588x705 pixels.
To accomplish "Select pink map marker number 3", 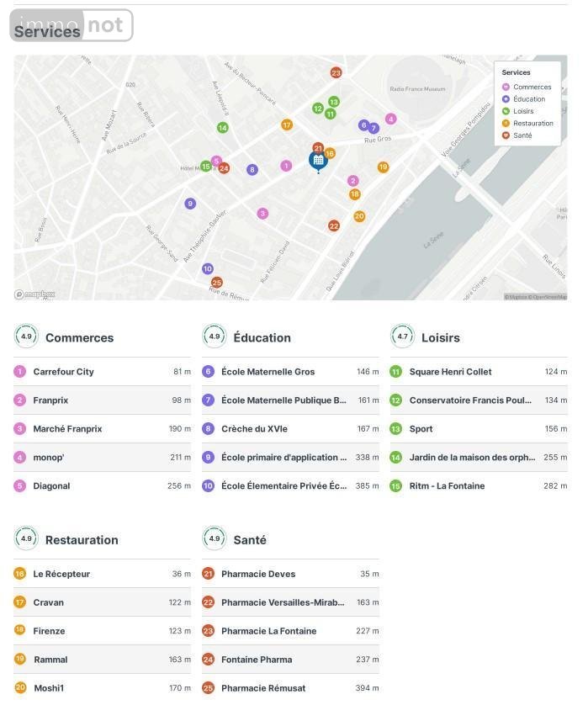I will tap(262, 214).
